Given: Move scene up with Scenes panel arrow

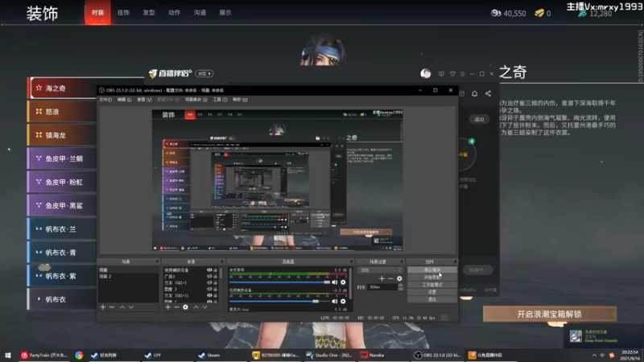Looking at the screenshot, I should [x=122, y=307].
